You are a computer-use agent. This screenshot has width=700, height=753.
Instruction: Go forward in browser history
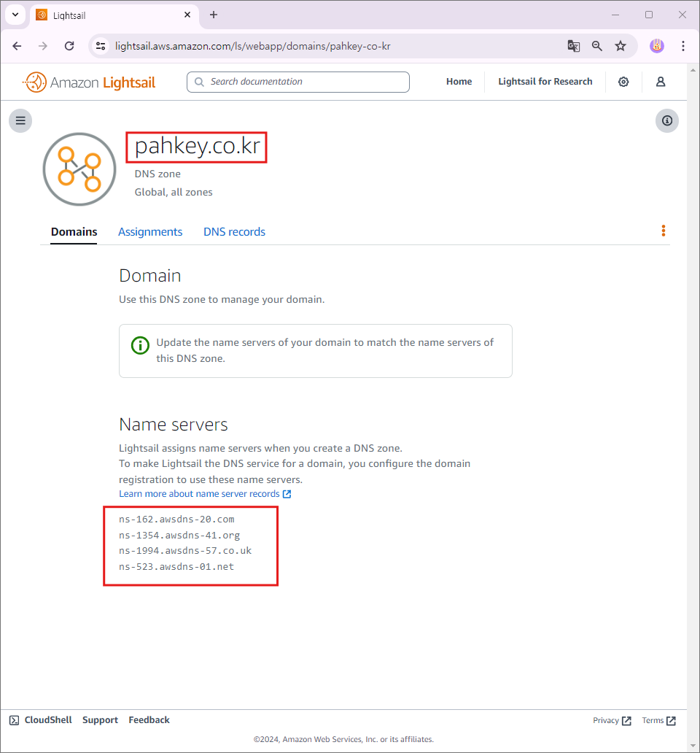pyautogui.click(x=43, y=46)
